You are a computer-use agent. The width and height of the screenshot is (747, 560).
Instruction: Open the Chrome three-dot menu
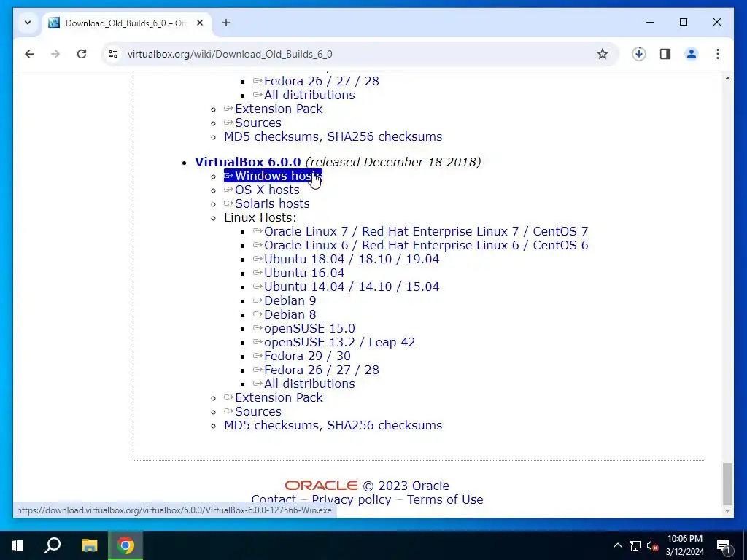(718, 54)
